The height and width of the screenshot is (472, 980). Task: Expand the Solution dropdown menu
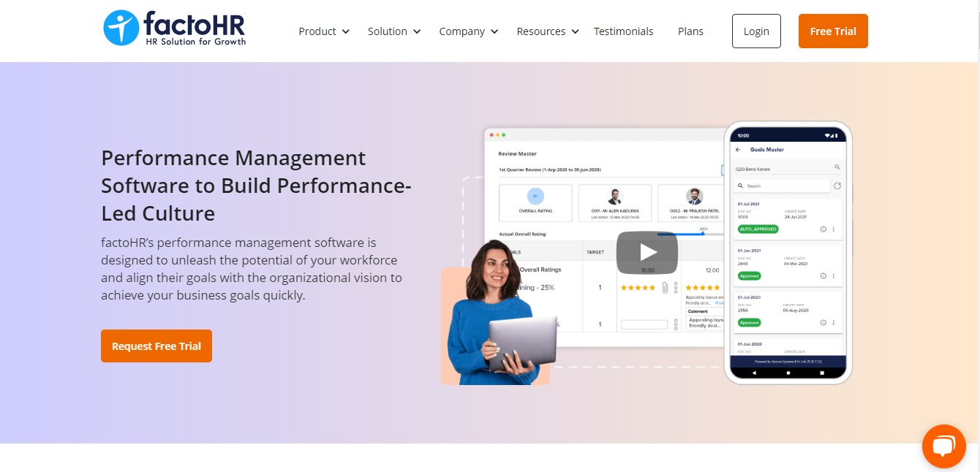click(394, 31)
